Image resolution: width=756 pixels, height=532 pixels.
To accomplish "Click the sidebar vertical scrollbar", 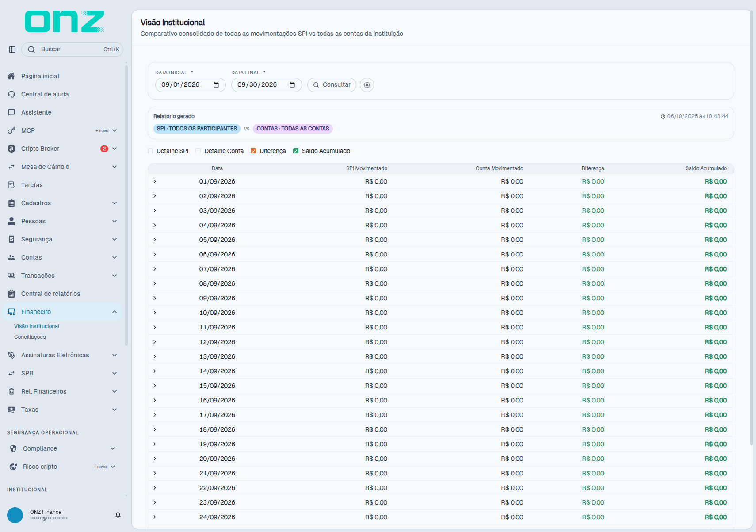I will click(126, 206).
